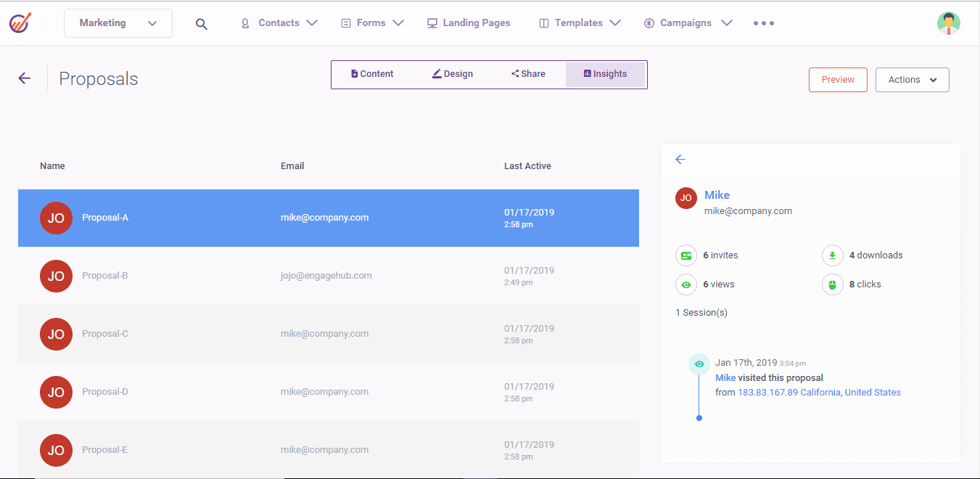Click the green invites icon
The image size is (980, 479).
point(686,255)
